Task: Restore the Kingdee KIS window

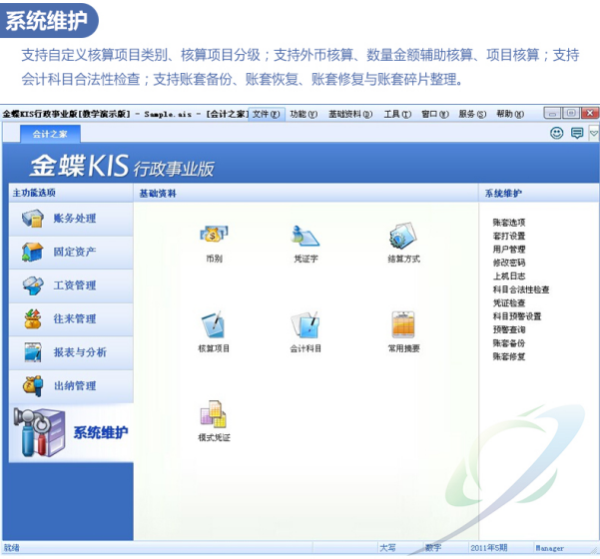Action: point(571,113)
